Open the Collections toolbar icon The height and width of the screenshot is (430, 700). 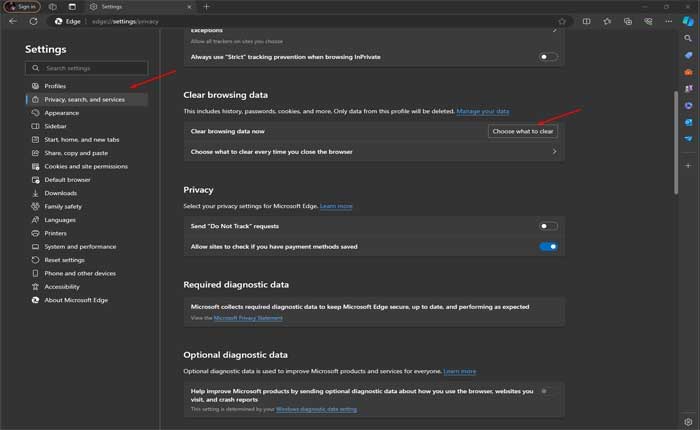[x=628, y=20]
